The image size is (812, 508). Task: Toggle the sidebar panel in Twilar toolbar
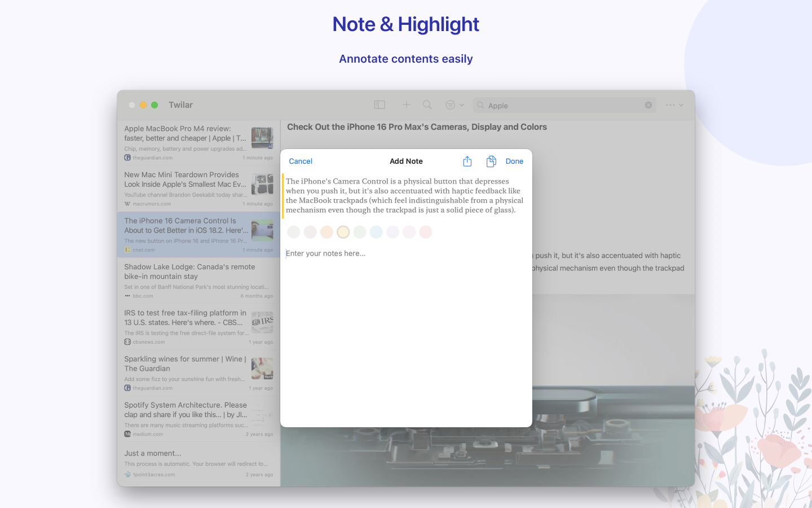pyautogui.click(x=379, y=105)
